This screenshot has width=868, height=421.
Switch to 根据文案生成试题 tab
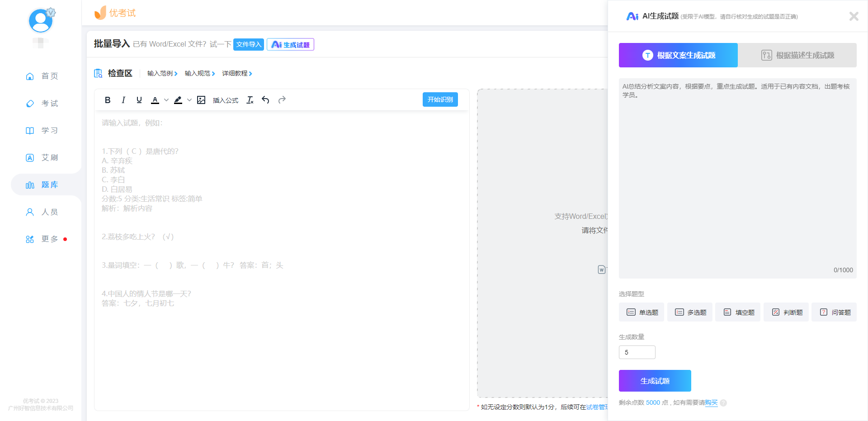(x=678, y=55)
